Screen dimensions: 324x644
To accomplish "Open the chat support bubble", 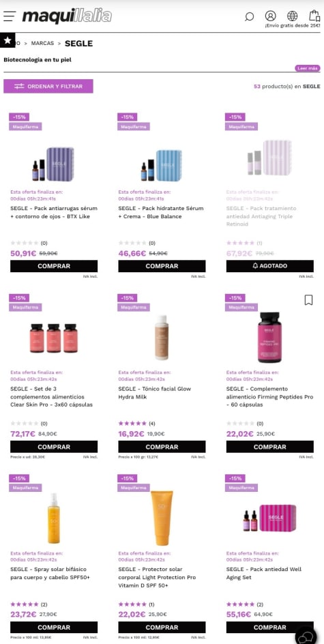I will coord(306,637).
